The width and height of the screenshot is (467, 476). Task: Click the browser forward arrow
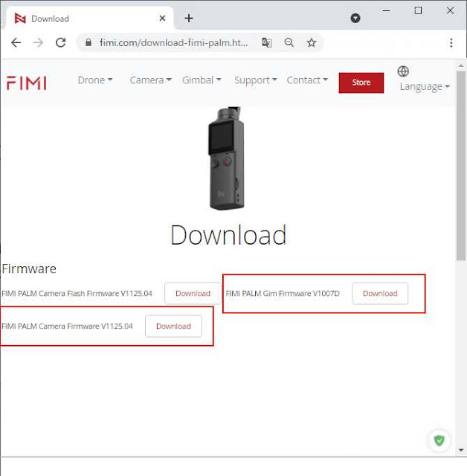pyautogui.click(x=38, y=42)
